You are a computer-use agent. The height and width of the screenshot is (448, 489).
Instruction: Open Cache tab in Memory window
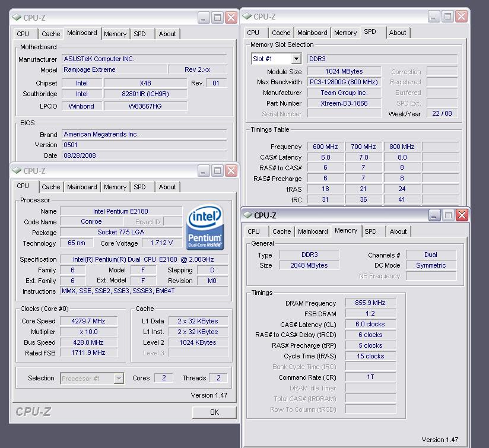click(x=282, y=231)
